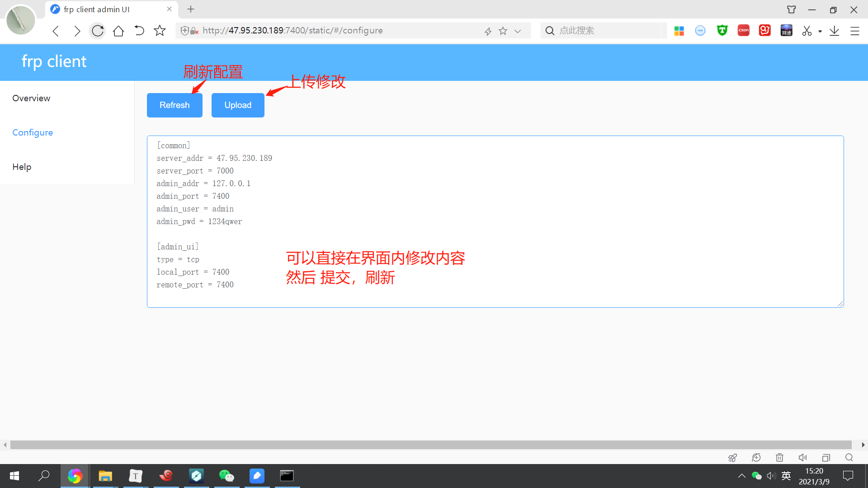Open the blue ad blocker extension
Image resolution: width=868 pixels, height=488 pixels.
click(x=700, y=30)
